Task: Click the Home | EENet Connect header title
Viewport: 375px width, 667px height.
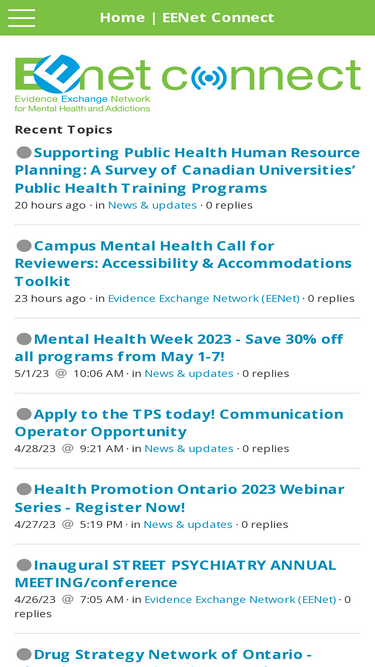Action: pos(187,17)
